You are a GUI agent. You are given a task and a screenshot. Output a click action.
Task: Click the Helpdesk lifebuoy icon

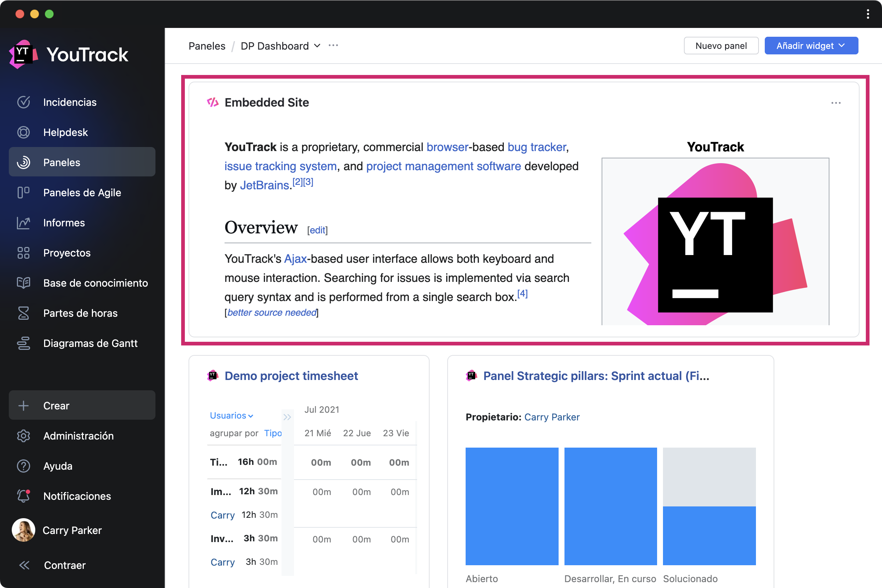click(23, 132)
